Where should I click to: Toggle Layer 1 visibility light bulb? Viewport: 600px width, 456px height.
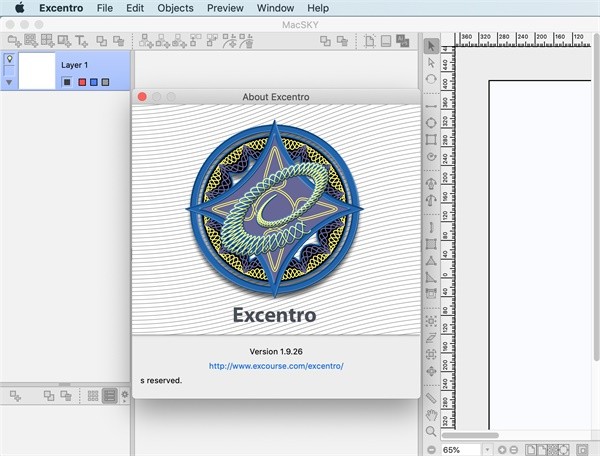pos(10,59)
